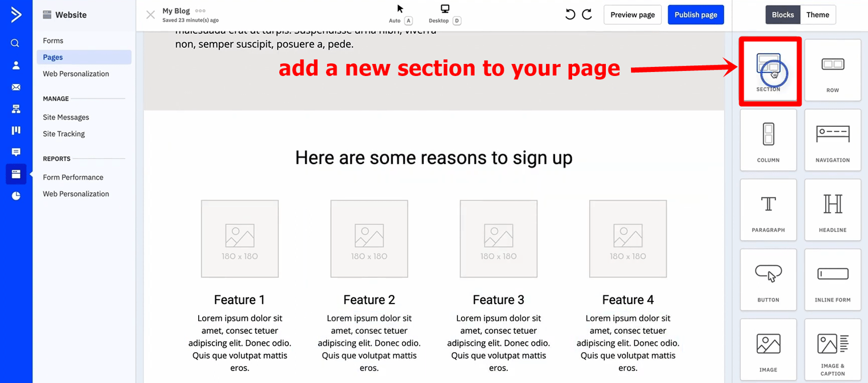Add a Button block
This screenshot has height=383, width=868.
768,280
